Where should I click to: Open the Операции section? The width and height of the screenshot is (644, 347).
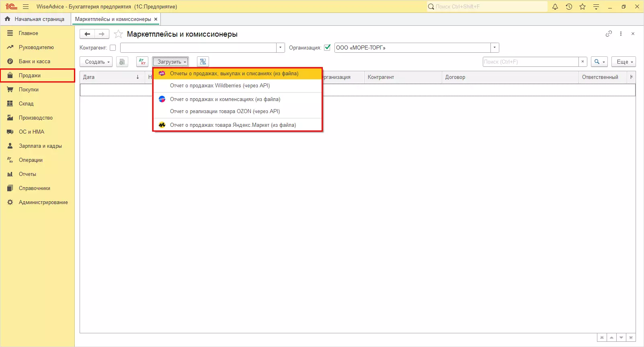click(37, 160)
